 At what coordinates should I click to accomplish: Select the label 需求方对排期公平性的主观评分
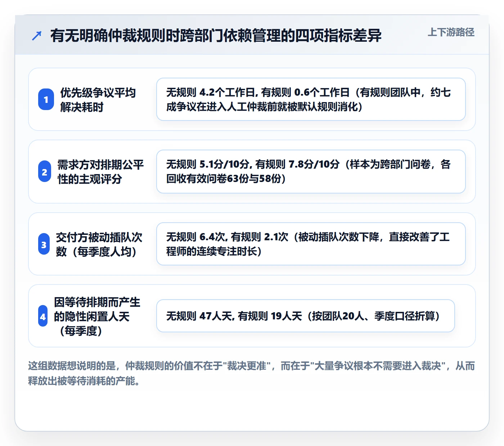(x=101, y=172)
